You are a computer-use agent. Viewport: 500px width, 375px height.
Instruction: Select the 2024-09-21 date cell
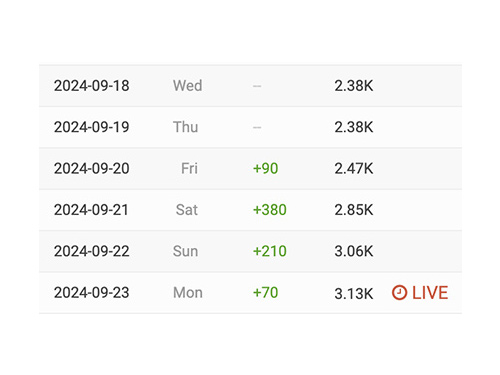(91, 210)
